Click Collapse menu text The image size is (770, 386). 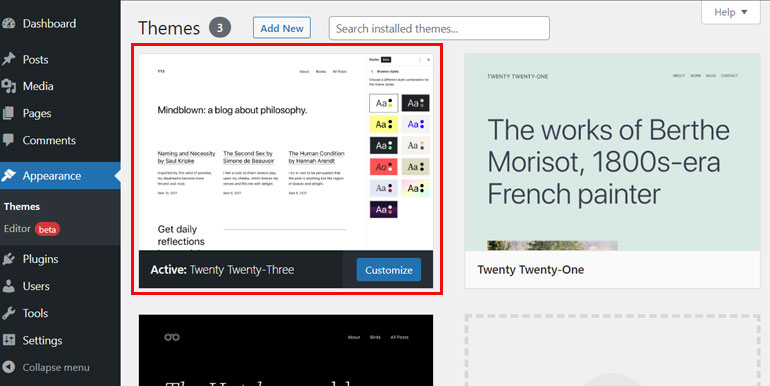point(56,367)
